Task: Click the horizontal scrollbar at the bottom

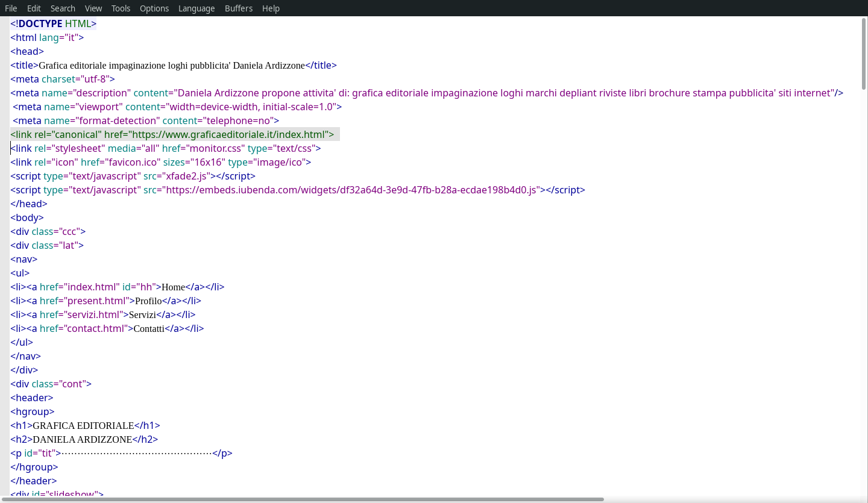Action: coord(301,498)
